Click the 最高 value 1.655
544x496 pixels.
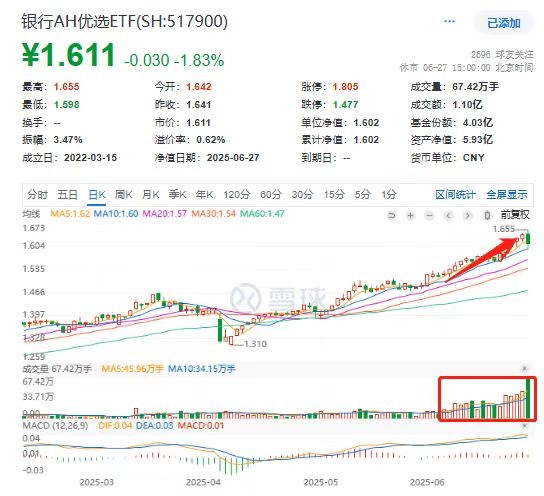point(66,87)
